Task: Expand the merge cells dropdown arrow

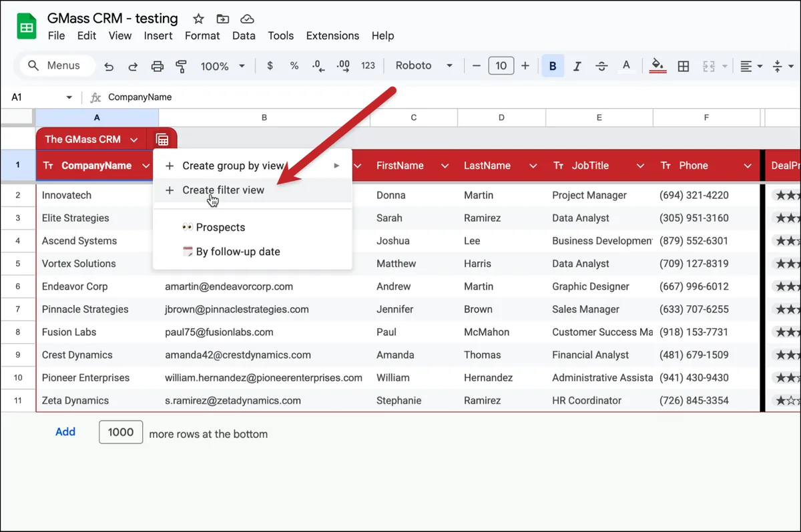Action: (x=725, y=66)
